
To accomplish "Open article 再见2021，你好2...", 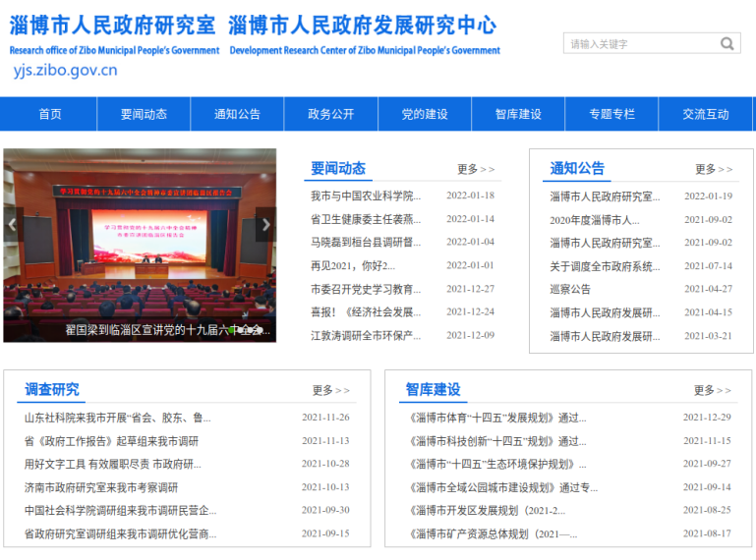I will (x=353, y=265).
